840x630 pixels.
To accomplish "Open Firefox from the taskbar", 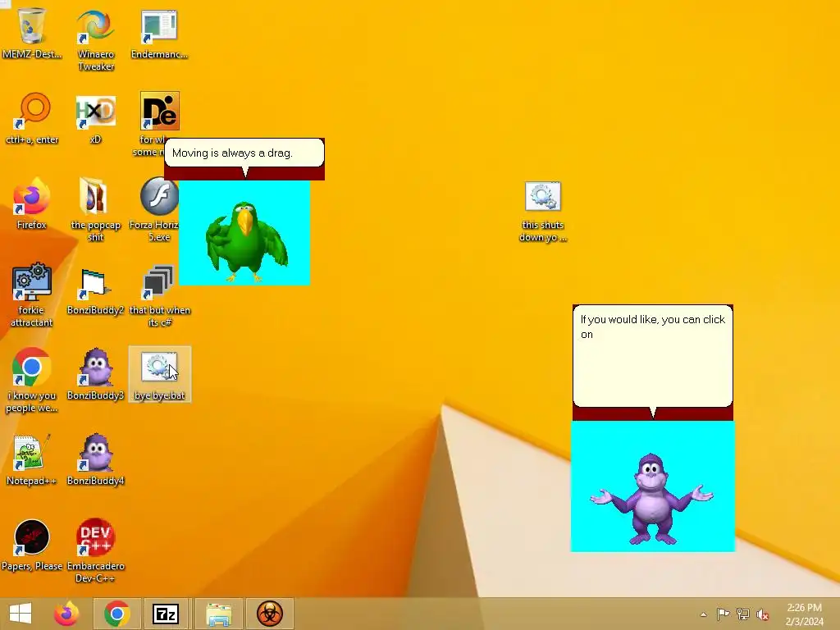I will tap(66, 614).
